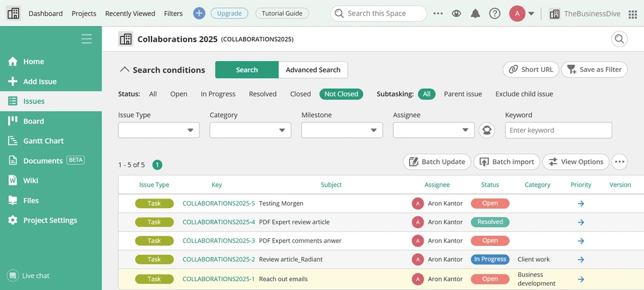Click the page number 1 badge
The height and width of the screenshot is (290, 644).
pyautogui.click(x=157, y=165)
